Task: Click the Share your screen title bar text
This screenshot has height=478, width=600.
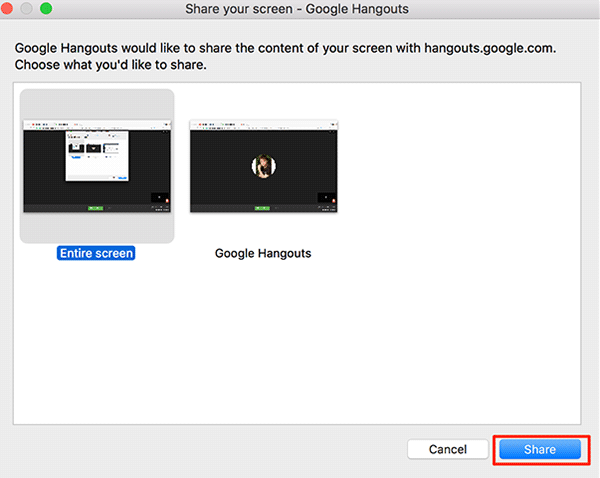Action: [x=299, y=9]
